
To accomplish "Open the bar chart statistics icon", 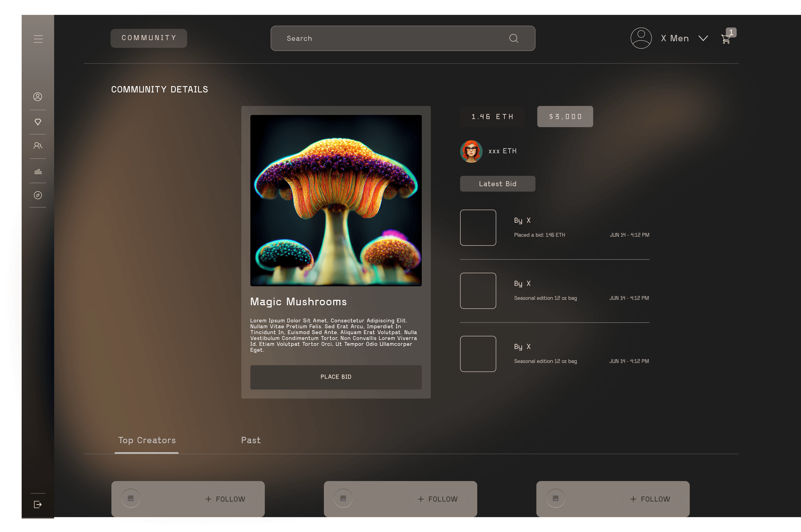I will click(38, 172).
